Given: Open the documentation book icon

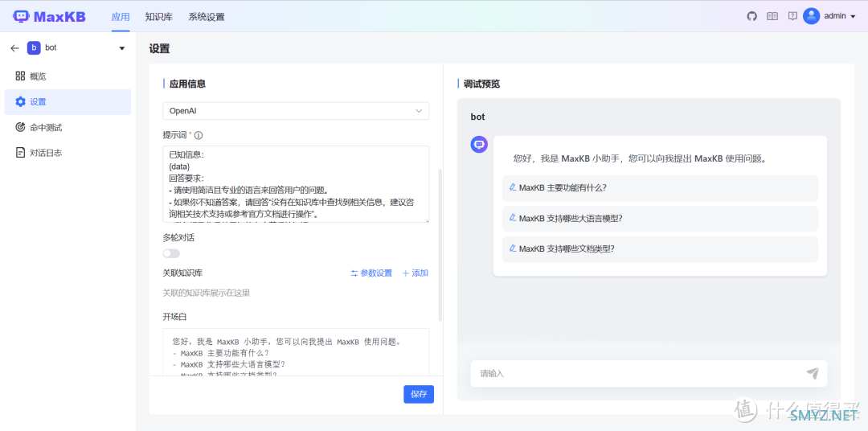Looking at the screenshot, I should (x=772, y=16).
